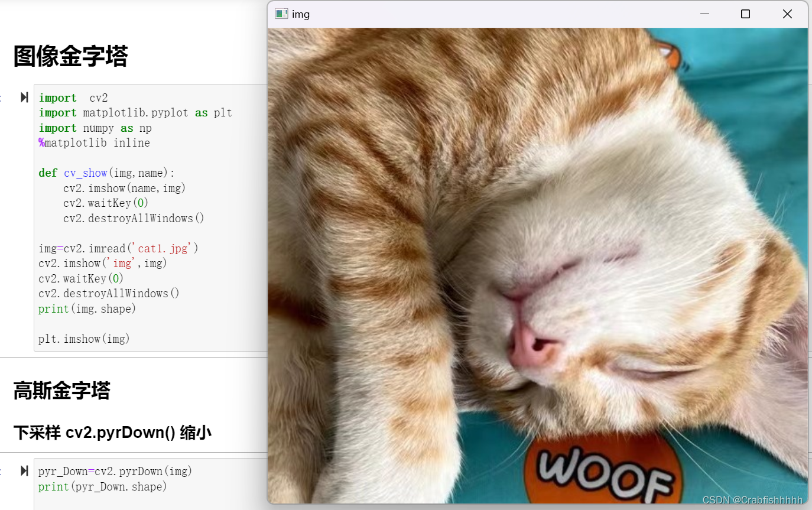Click the 'pyr_Down=cv2.pyrDown(img)' line
Screen dimensions: 812x510
point(115,471)
